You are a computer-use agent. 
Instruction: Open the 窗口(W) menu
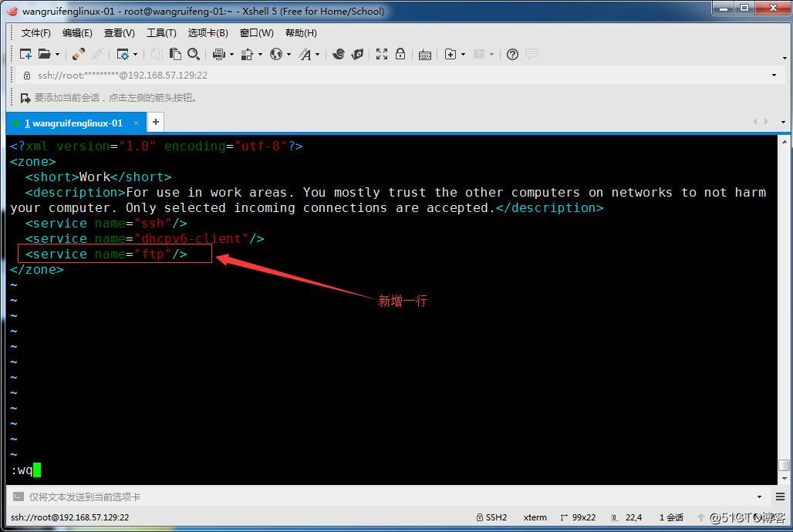(x=256, y=33)
